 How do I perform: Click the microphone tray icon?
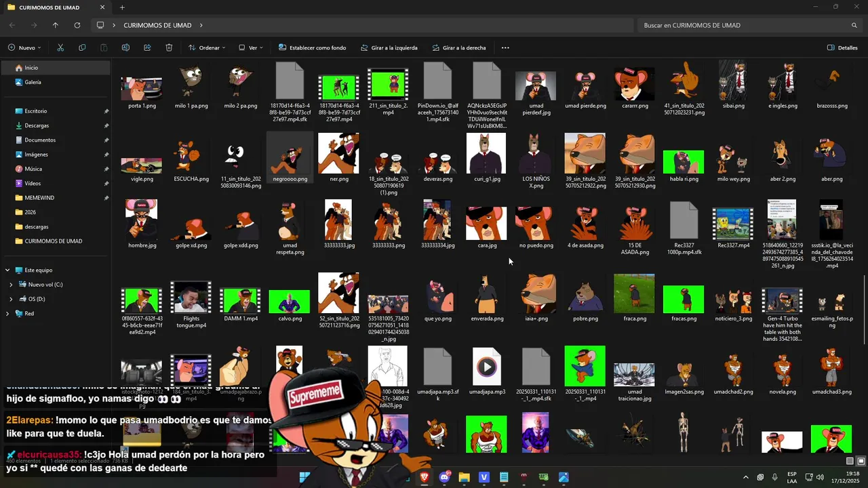point(775,477)
